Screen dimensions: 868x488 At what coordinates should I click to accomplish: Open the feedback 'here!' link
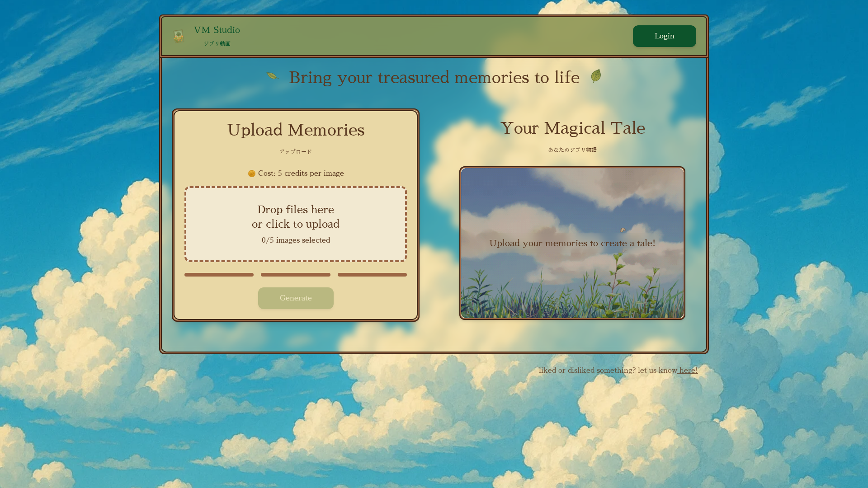tap(688, 370)
